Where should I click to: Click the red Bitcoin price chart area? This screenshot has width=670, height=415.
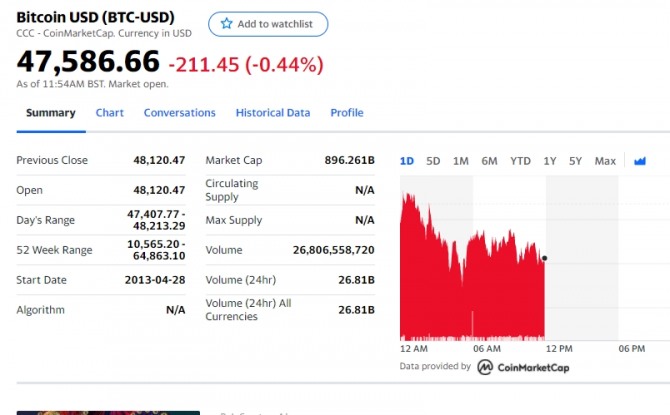point(470,290)
